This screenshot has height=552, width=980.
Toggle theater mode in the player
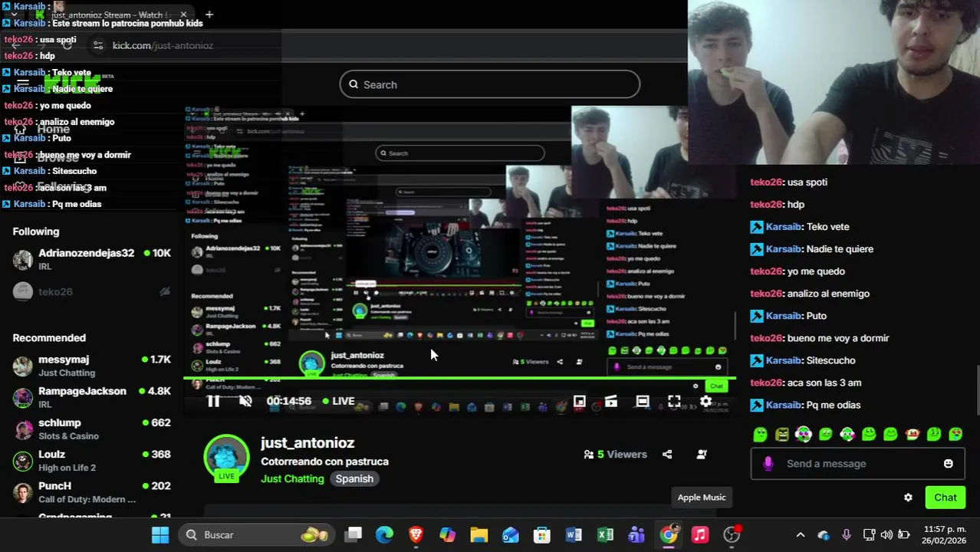pos(643,401)
